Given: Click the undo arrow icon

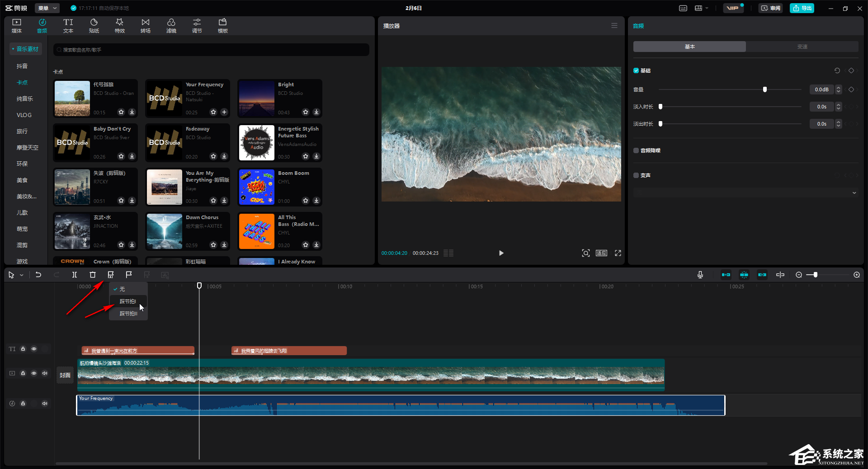Looking at the screenshot, I should pyautogui.click(x=38, y=275).
